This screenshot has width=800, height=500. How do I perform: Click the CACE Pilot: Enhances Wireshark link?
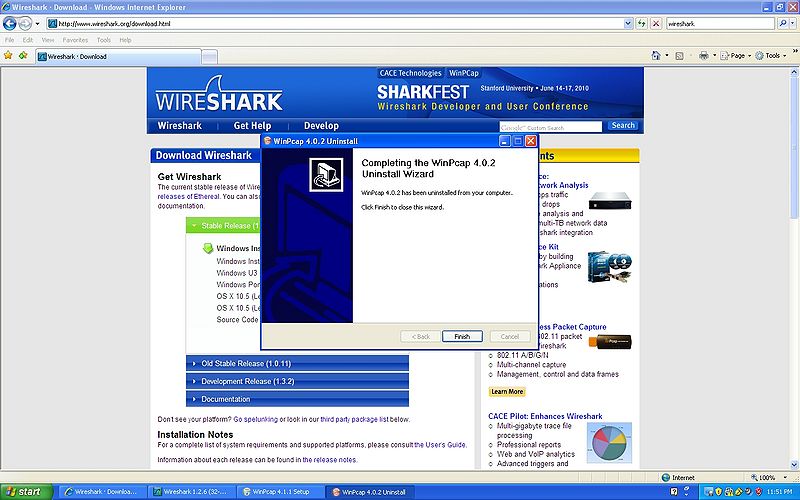click(545, 416)
